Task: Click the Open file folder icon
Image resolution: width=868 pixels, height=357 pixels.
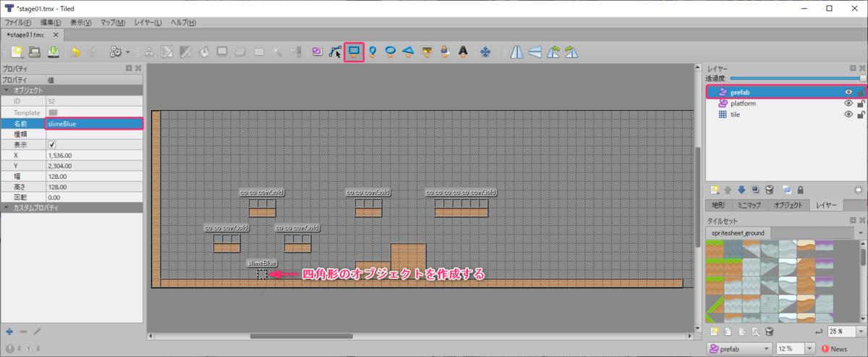Action: (35, 52)
